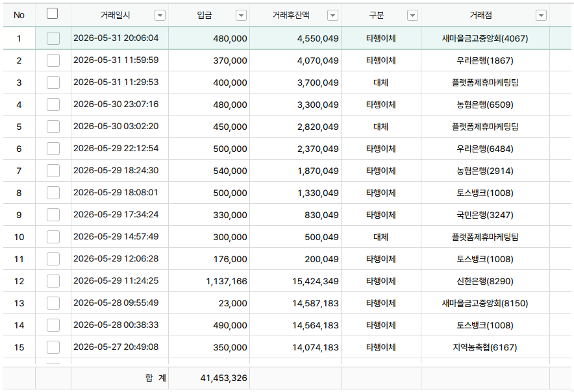Select date cell 2026-05-31 20:06:04
Screen dimensions: 574x392
116,38
